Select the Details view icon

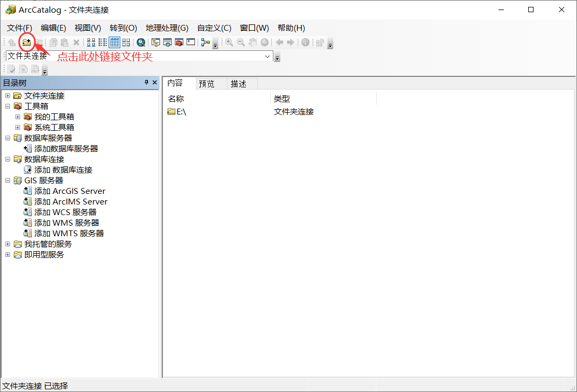114,42
